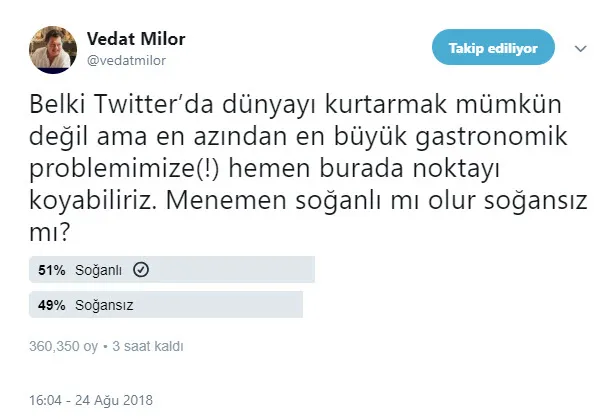This screenshot has width=615, height=419.
Task: Click the Soğanlı option label text
Action: pyautogui.click(x=100, y=269)
